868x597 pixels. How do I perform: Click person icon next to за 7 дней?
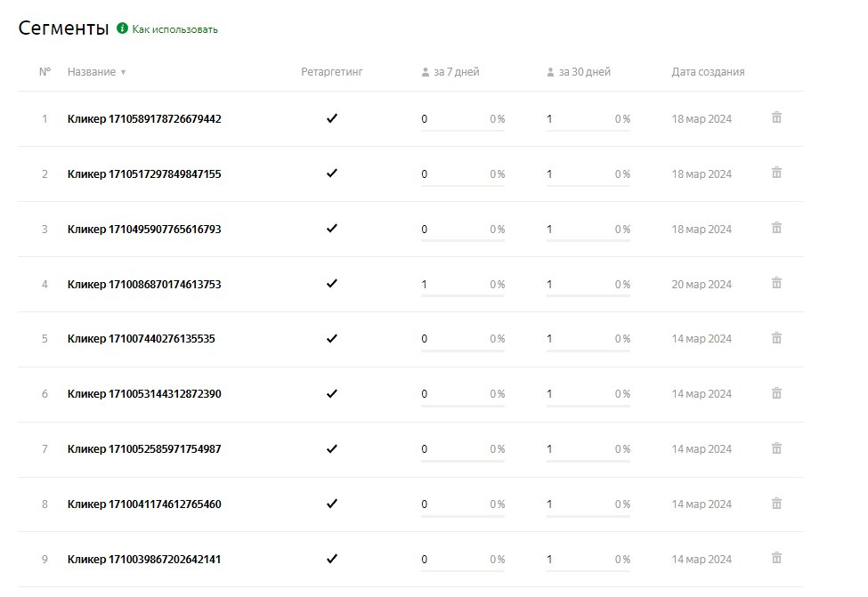tap(426, 72)
